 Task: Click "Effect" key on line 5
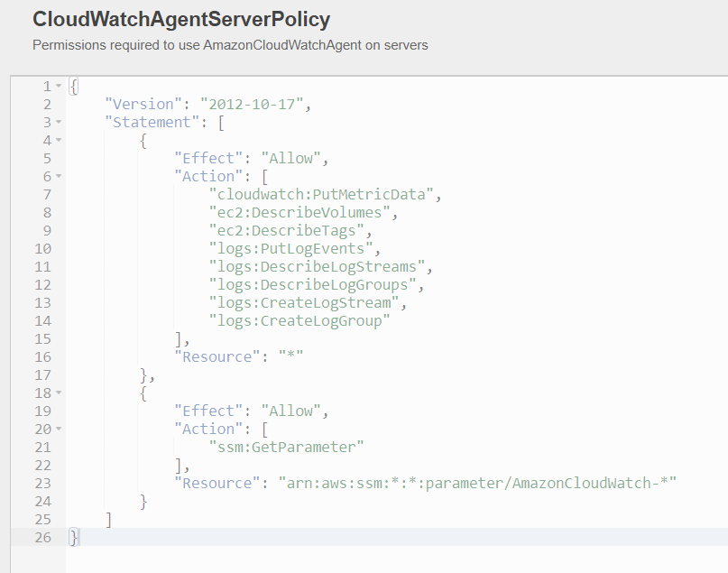tap(208, 158)
